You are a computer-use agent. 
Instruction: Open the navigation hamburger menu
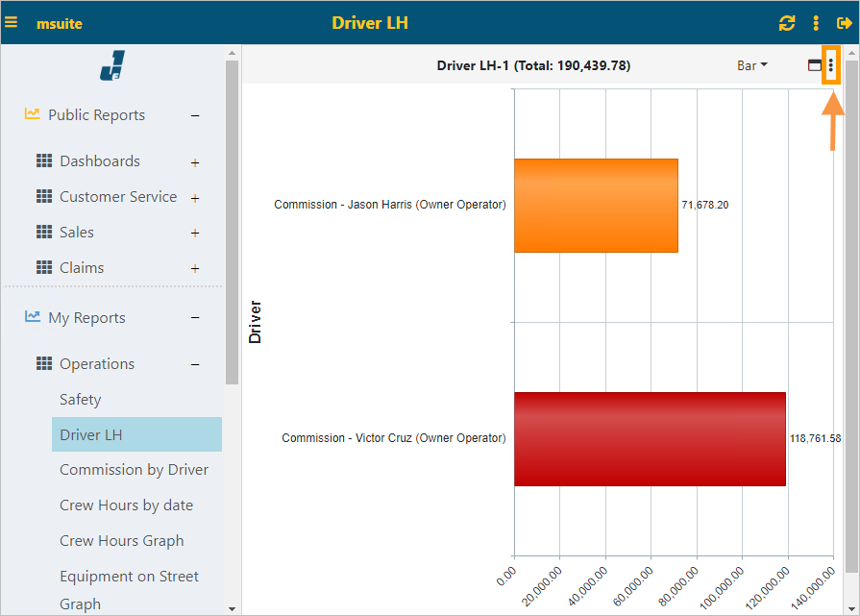point(12,23)
